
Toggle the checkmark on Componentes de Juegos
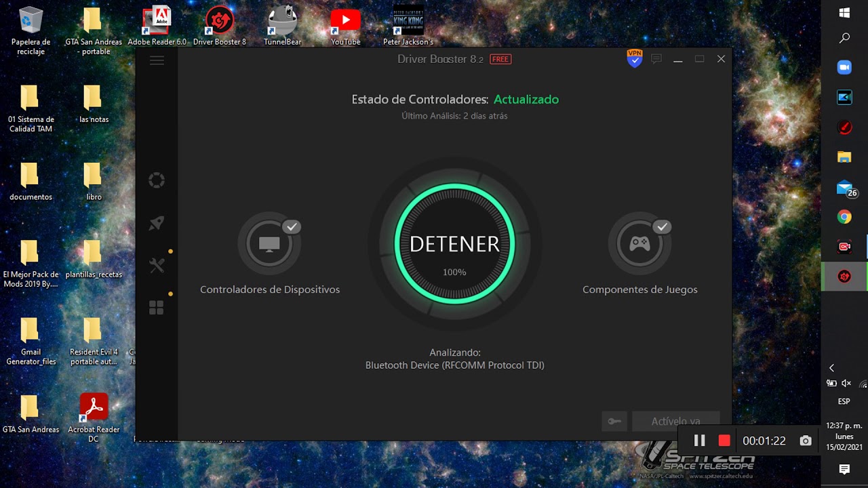pos(662,227)
